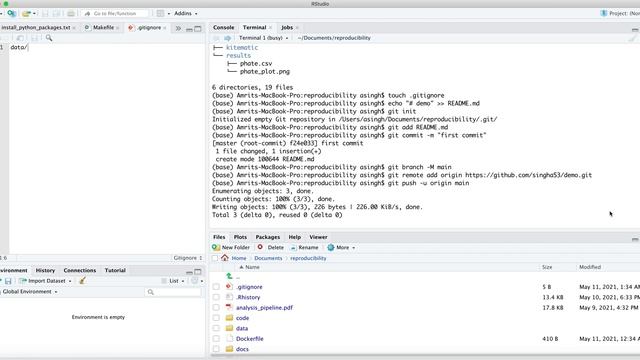Image resolution: width=640 pixels, height=360 pixels.
Task: Tick the checkbox for .Rhistory
Action: 216,297
